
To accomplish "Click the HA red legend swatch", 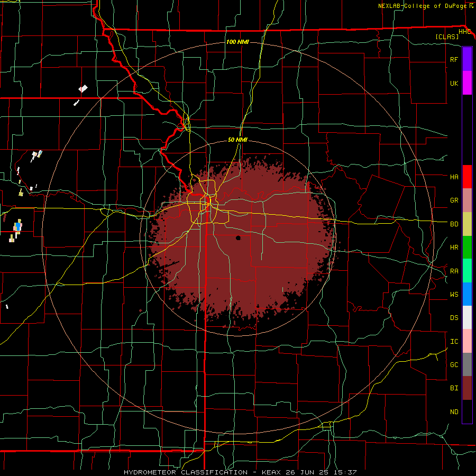I will click(x=467, y=177).
